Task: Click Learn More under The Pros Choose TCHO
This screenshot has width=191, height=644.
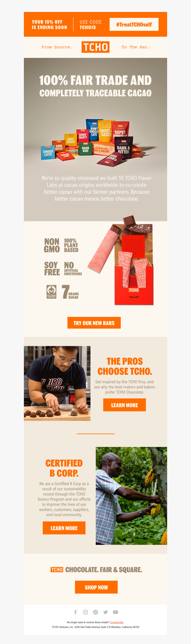Action: pyautogui.click(x=125, y=405)
